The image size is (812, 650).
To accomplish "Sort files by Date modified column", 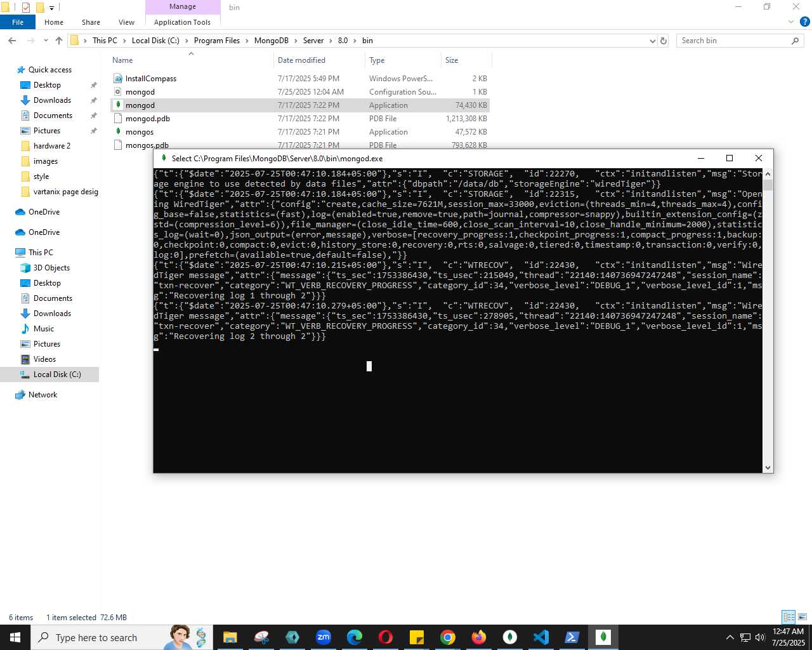I will (x=319, y=60).
